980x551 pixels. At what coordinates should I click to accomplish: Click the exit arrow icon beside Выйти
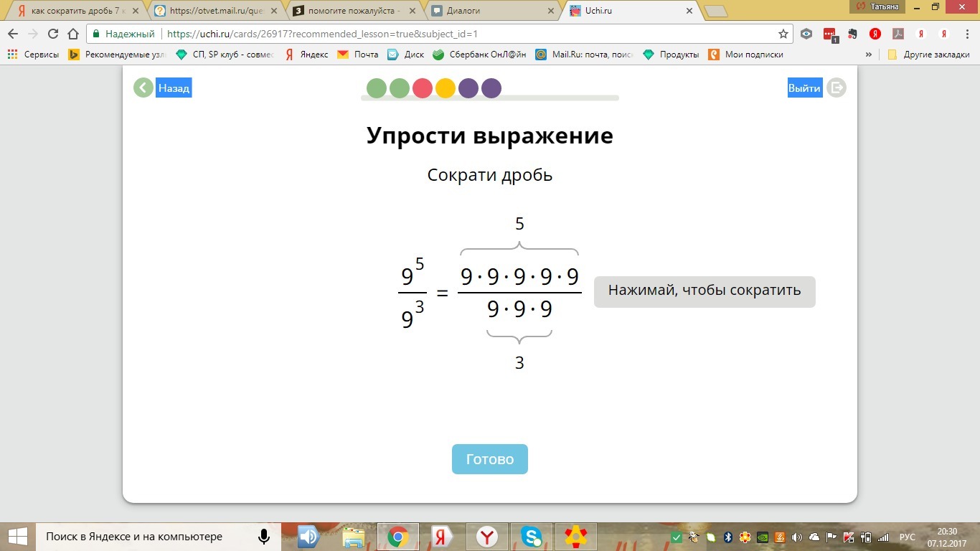(837, 88)
